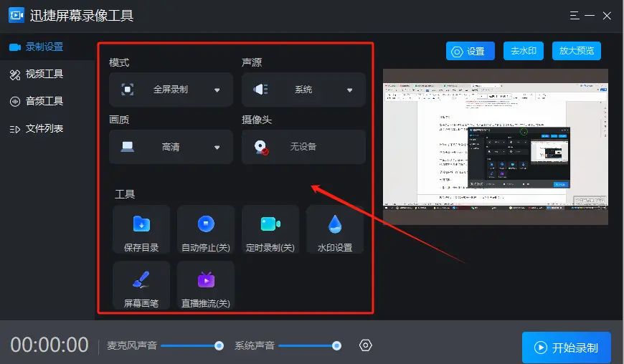Open 水印设置 watermark settings
Image resolution: width=624 pixels, height=364 pixels.
[335, 229]
